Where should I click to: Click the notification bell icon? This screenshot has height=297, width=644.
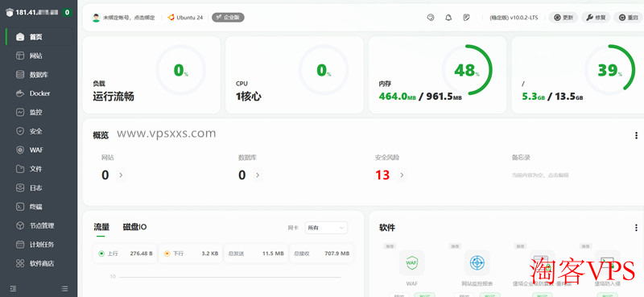point(448,18)
